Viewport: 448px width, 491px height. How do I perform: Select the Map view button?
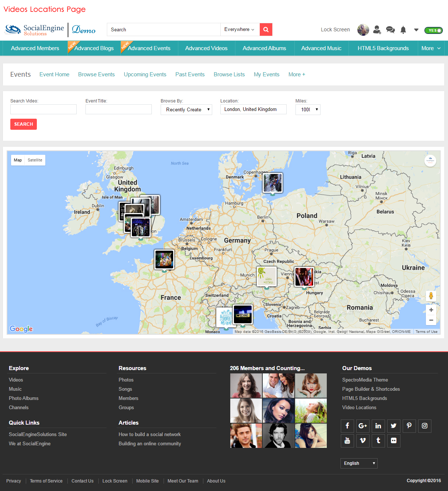[x=18, y=160]
